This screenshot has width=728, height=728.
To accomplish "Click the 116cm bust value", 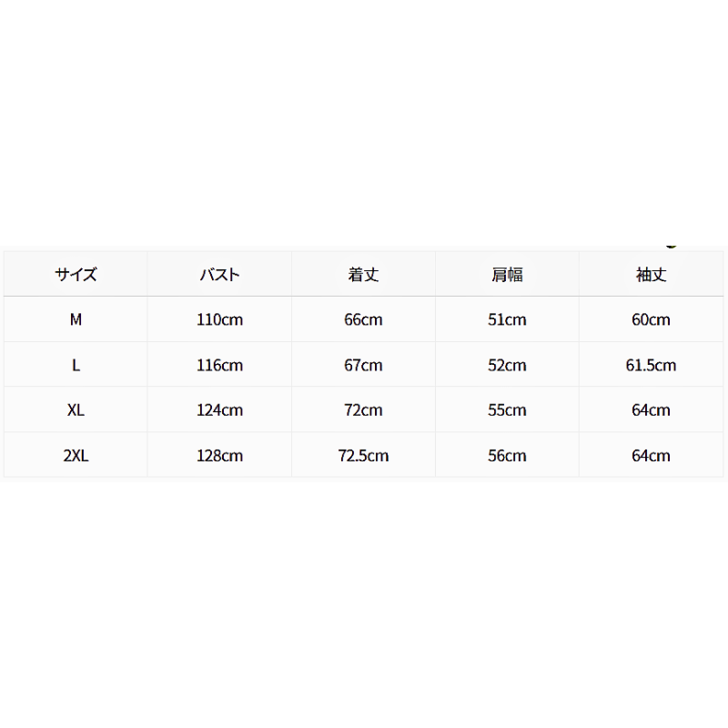I will [x=219, y=366].
